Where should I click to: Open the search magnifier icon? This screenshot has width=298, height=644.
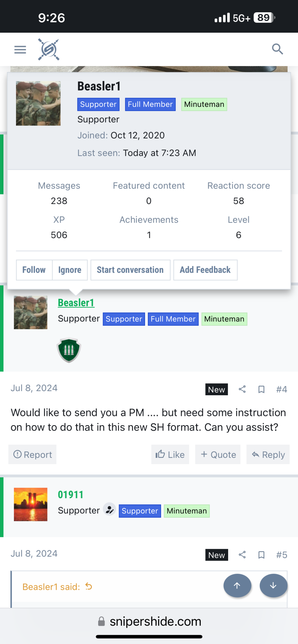[x=277, y=49]
